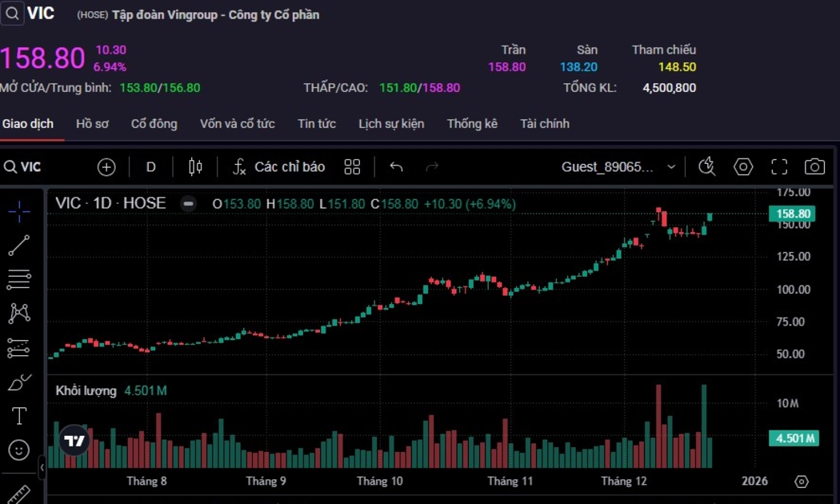Switch to the Tin tức tab
The height and width of the screenshot is (504, 840).
(x=317, y=124)
